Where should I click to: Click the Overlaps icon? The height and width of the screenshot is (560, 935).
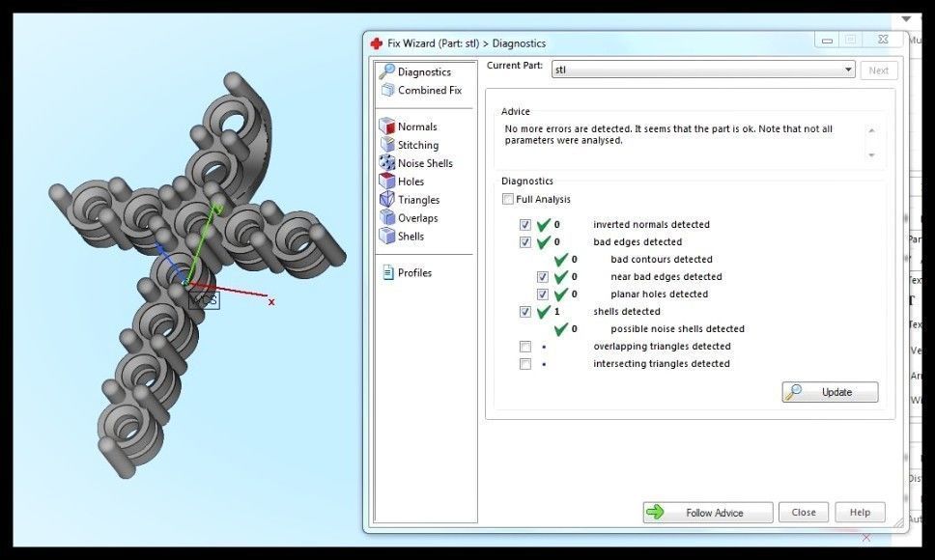(387, 217)
